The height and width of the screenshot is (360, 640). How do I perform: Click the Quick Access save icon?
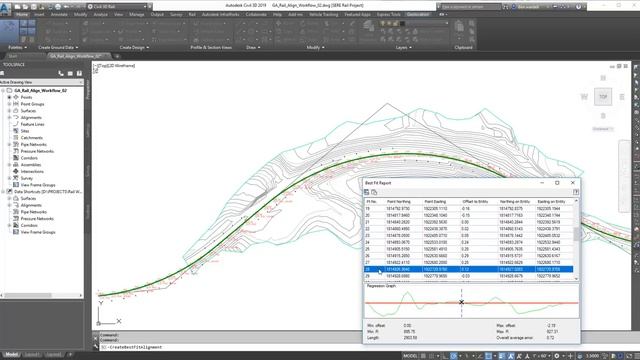click(x=33, y=7)
